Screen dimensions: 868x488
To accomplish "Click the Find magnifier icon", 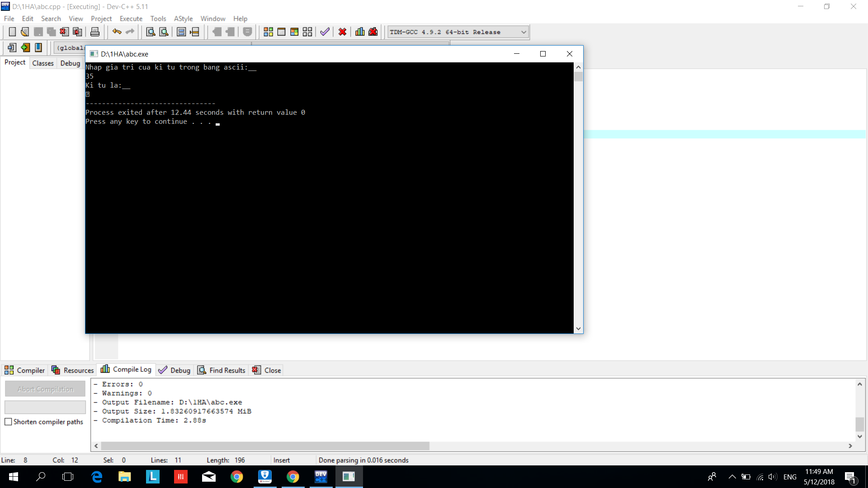I will [x=151, y=32].
